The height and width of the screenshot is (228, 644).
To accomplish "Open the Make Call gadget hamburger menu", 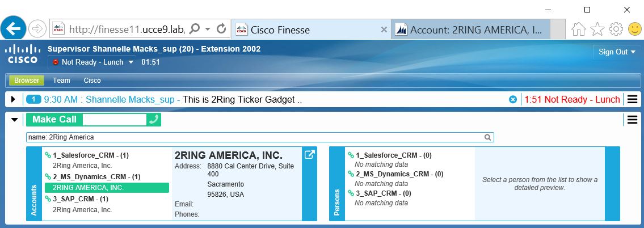I will pos(632,120).
